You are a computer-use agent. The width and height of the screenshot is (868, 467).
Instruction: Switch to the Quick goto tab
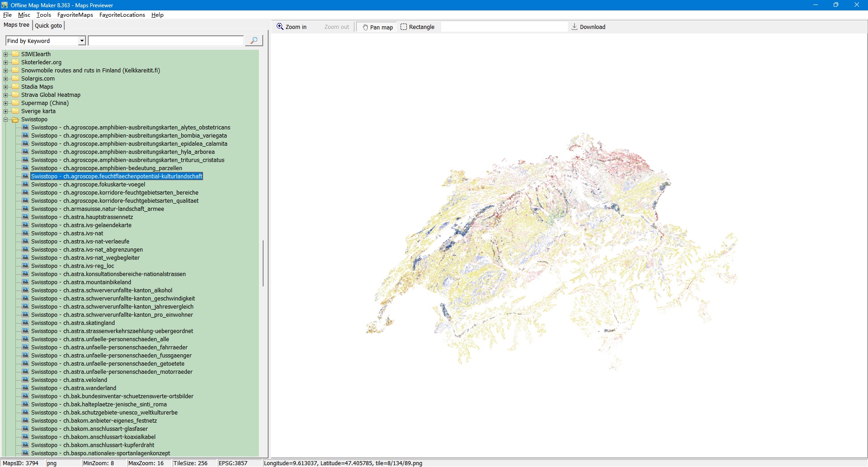[x=48, y=26]
